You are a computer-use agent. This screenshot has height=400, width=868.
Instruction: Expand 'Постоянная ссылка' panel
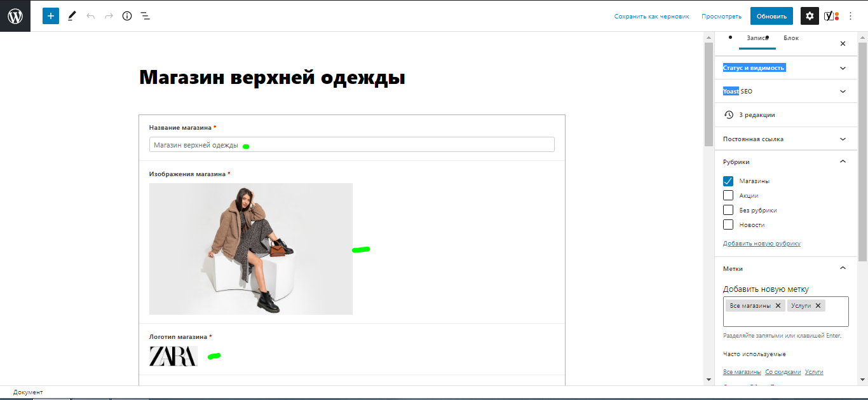click(x=785, y=139)
